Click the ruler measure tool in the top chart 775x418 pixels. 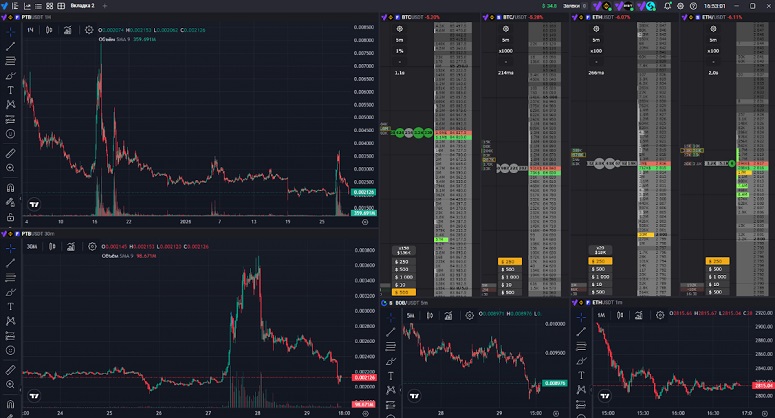point(10,153)
